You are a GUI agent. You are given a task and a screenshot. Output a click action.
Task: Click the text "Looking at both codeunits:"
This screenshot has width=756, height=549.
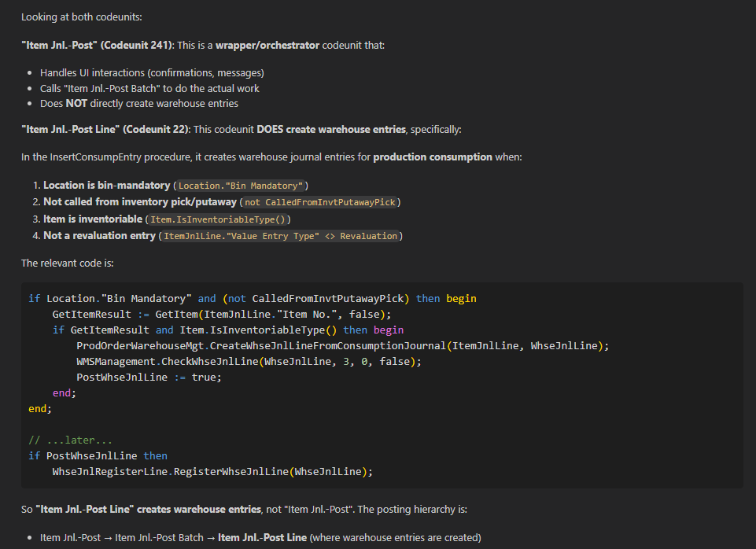81,17
